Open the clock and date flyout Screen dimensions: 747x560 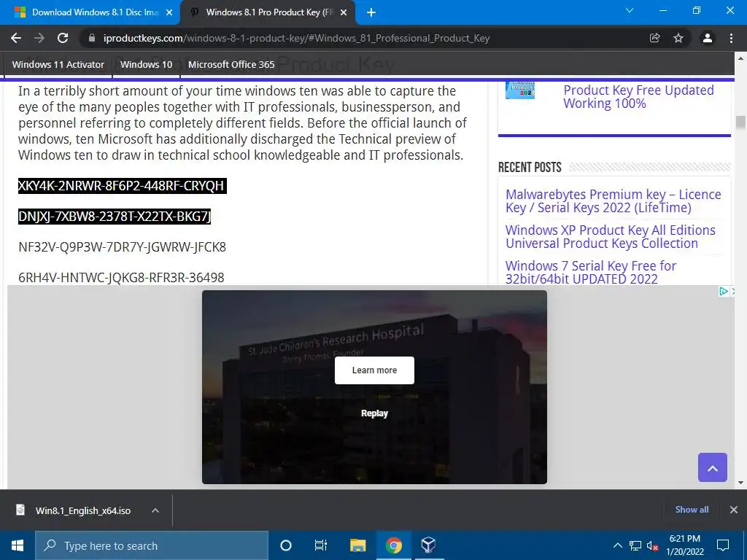click(684, 545)
